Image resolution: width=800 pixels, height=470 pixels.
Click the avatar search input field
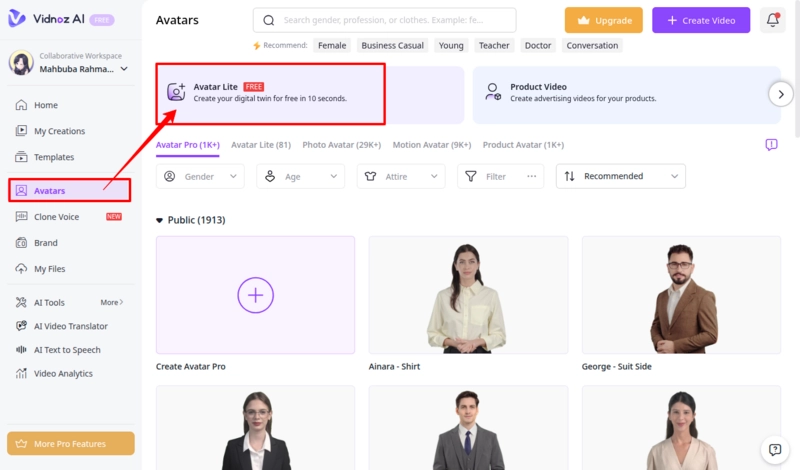(x=384, y=20)
